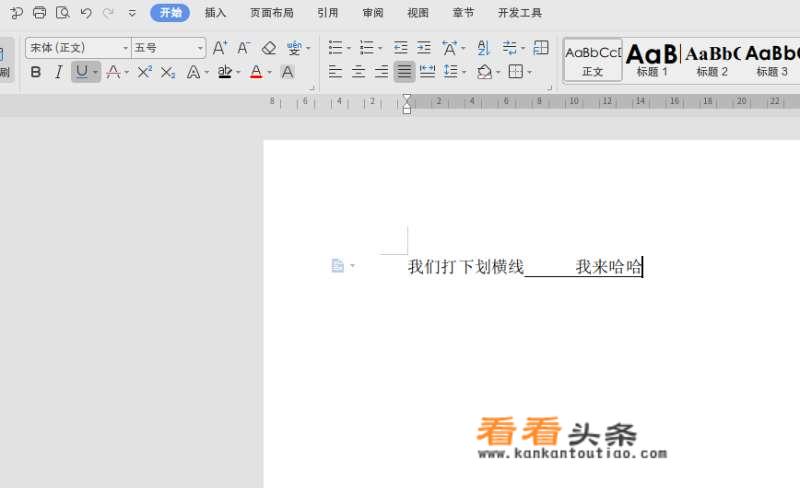Switch to the 视图 tab
The width and height of the screenshot is (800, 488).
418,13
